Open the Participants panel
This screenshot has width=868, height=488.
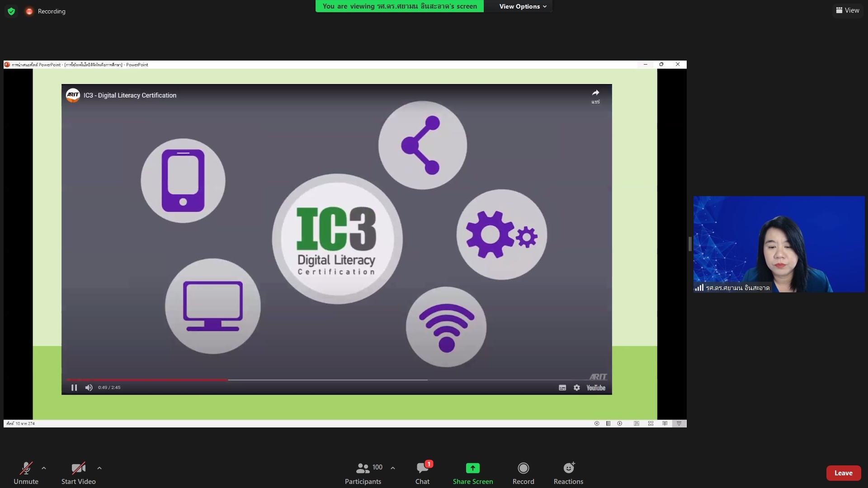pos(363,473)
